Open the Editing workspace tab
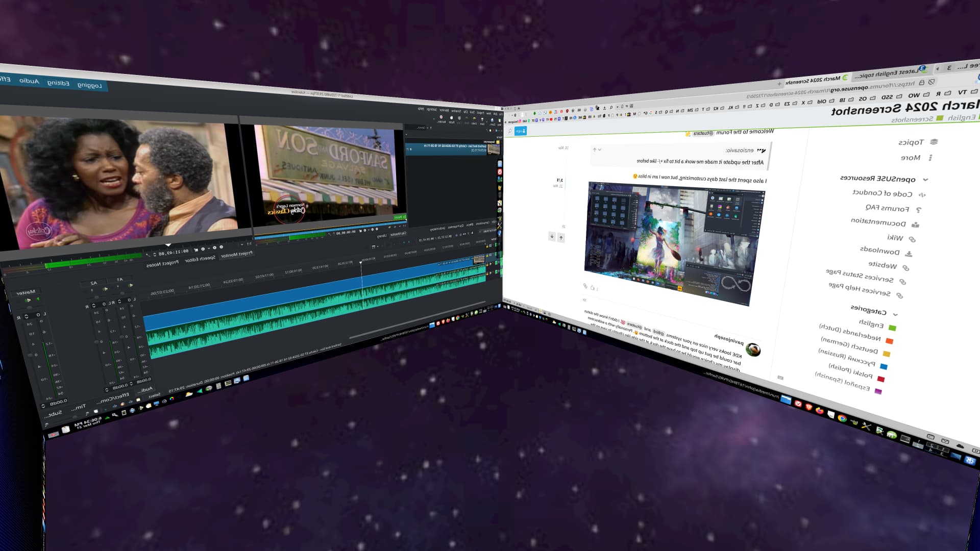Viewport: 980px width, 551px height. pos(58,83)
